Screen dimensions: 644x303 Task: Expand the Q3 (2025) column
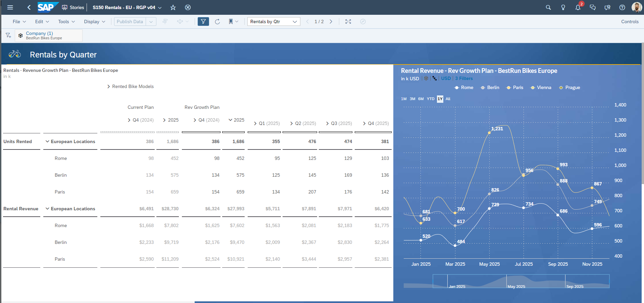tap(328, 123)
